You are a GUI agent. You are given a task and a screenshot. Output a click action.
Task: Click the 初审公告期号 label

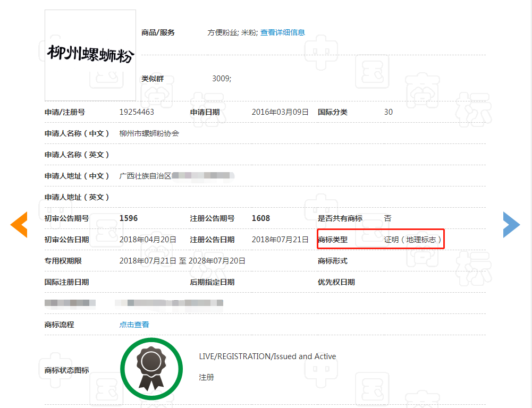coord(67,218)
